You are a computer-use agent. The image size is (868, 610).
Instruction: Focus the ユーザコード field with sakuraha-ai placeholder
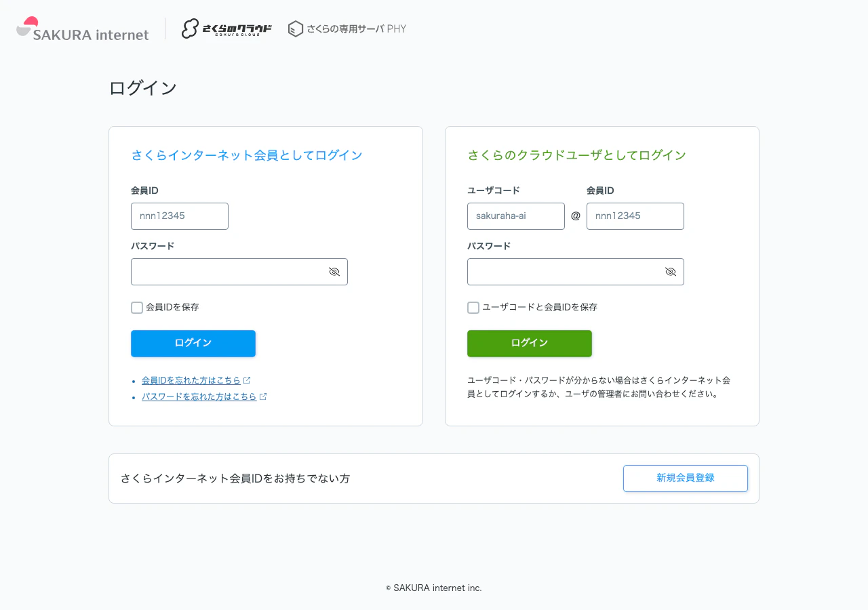point(516,216)
